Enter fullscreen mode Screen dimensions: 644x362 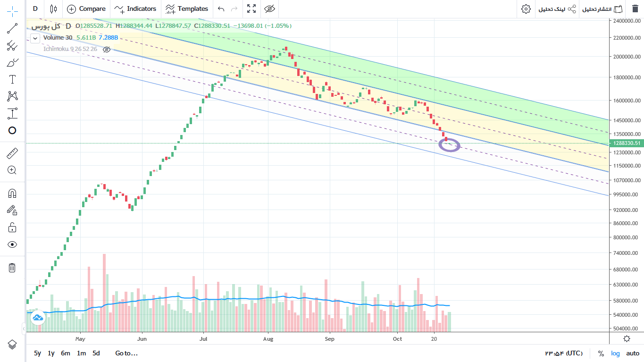251,8
